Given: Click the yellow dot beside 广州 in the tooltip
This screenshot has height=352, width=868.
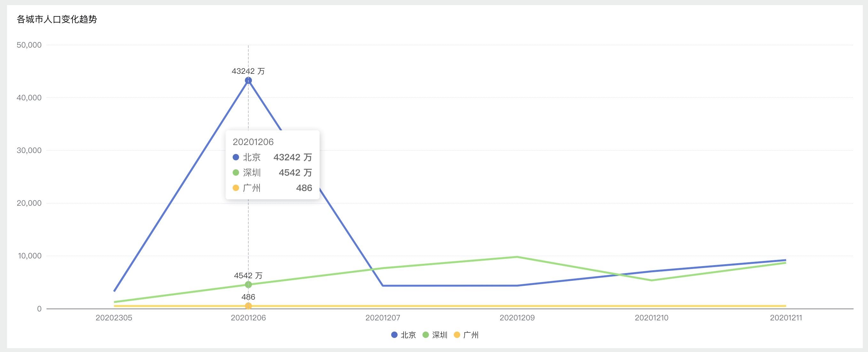Looking at the screenshot, I should (236, 187).
